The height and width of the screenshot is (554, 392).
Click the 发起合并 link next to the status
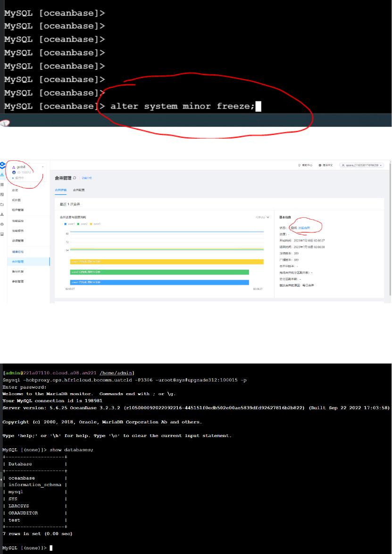(x=304, y=228)
